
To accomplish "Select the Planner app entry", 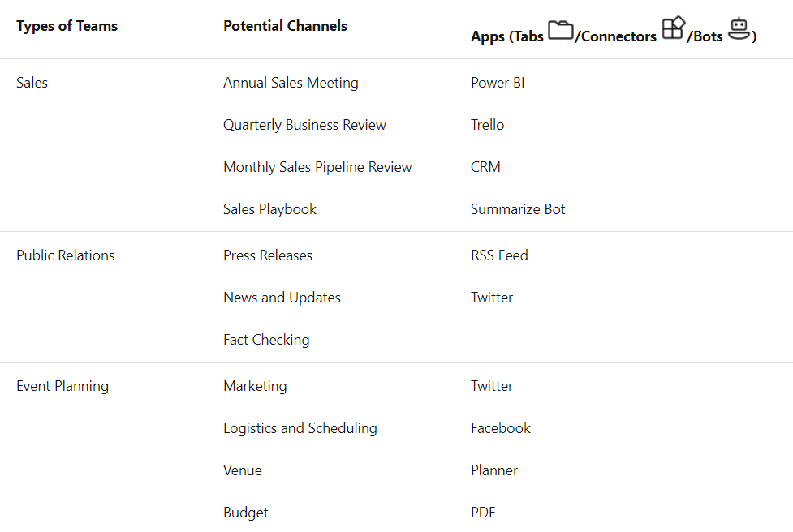I will pos(494,470).
